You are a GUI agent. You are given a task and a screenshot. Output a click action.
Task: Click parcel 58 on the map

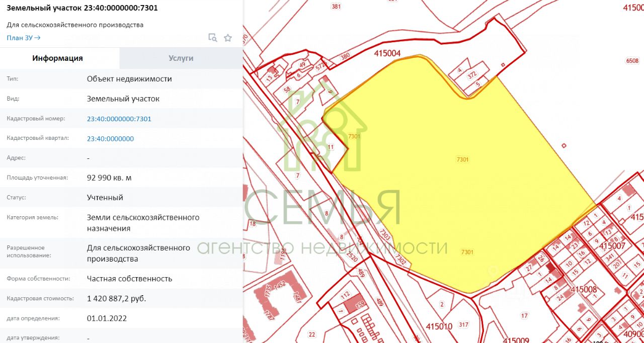[287, 90]
